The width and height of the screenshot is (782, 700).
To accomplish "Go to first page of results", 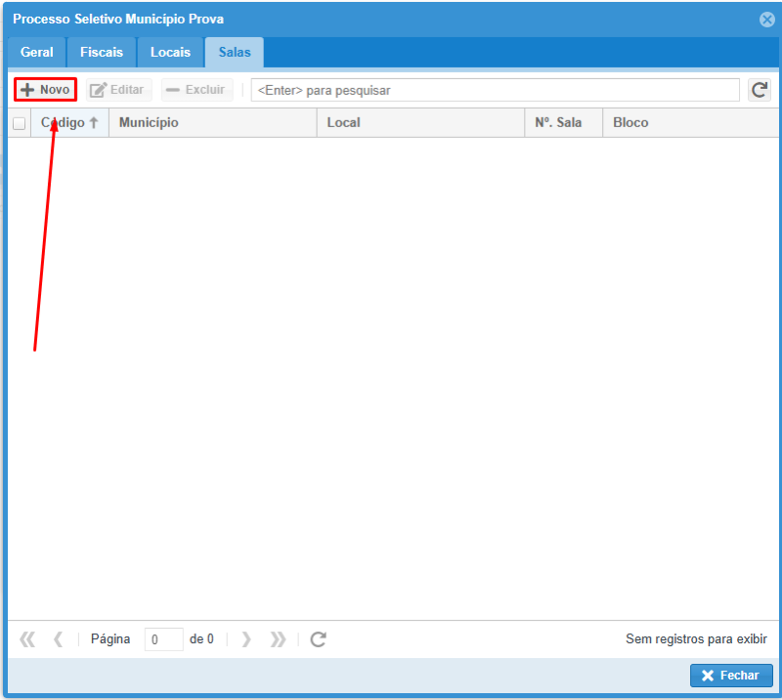I will click(x=27, y=639).
